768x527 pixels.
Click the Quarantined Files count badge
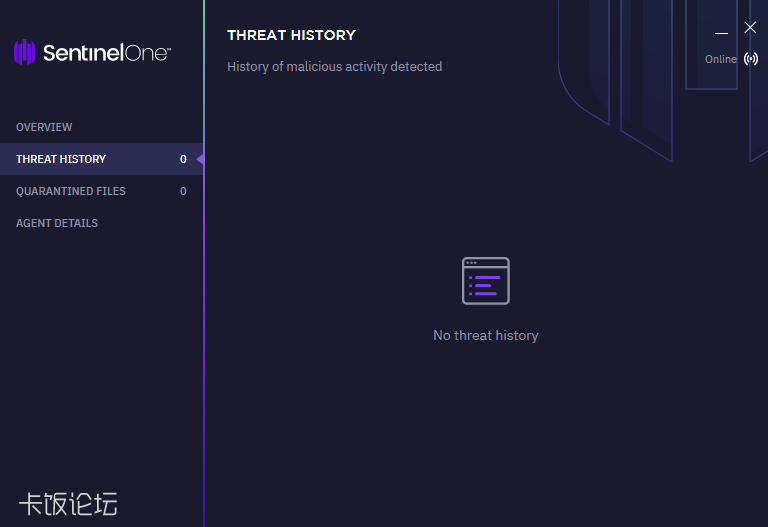point(183,191)
